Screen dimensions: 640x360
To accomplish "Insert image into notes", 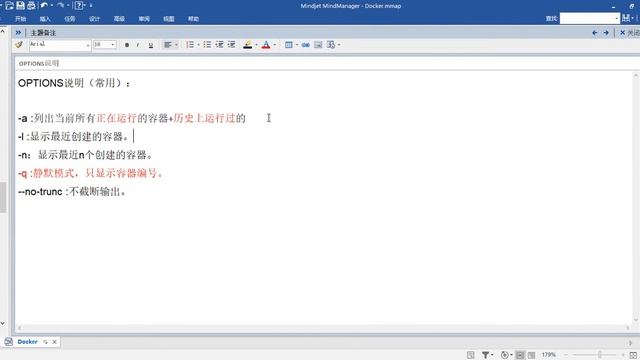I will [x=318, y=45].
